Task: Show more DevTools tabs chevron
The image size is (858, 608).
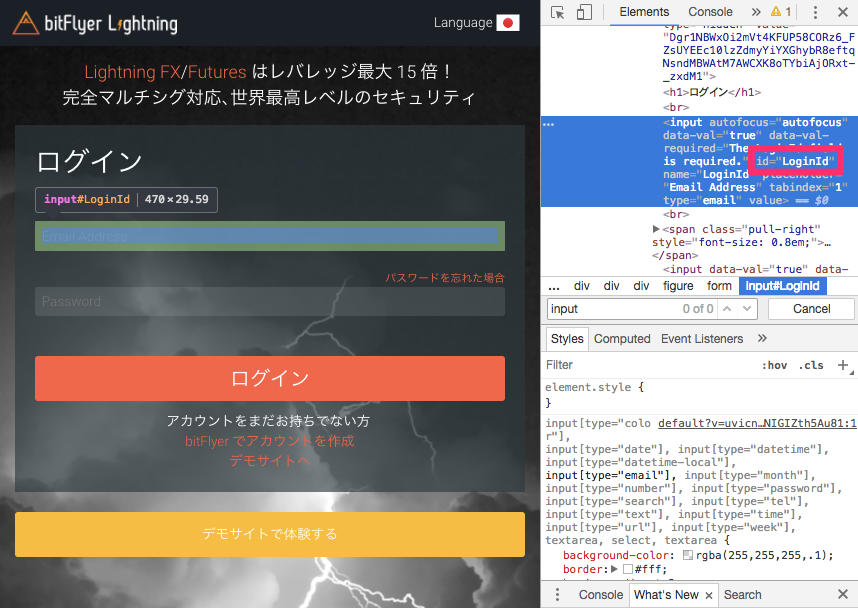Action: click(756, 12)
